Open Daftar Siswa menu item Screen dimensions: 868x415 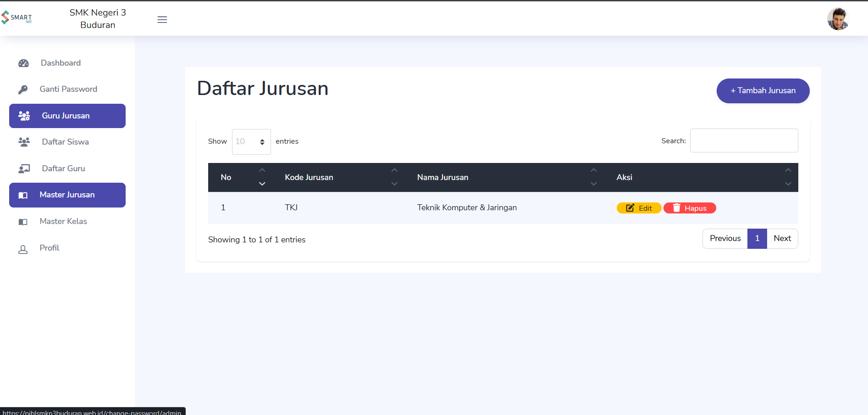(65, 142)
